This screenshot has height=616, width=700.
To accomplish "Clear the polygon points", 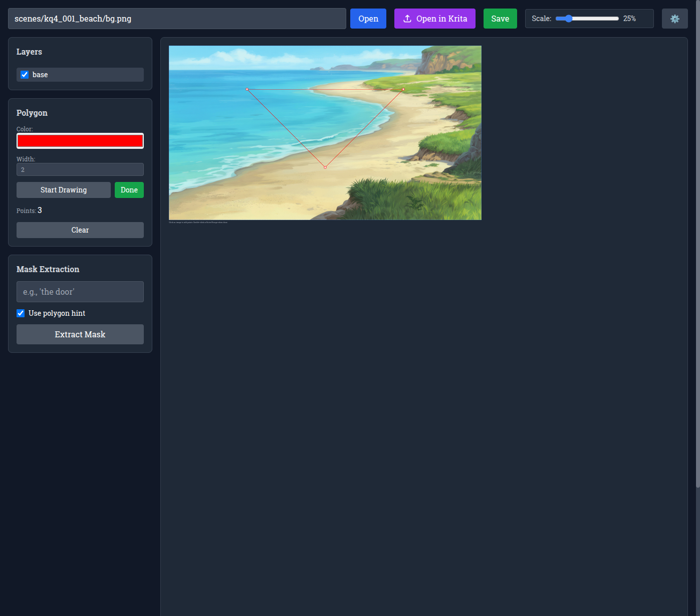I will (x=80, y=230).
